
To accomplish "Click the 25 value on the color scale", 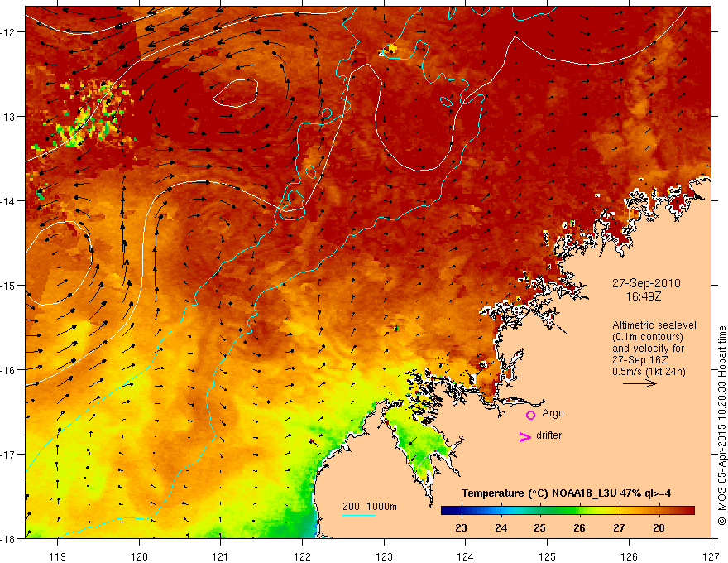I will (539, 527).
